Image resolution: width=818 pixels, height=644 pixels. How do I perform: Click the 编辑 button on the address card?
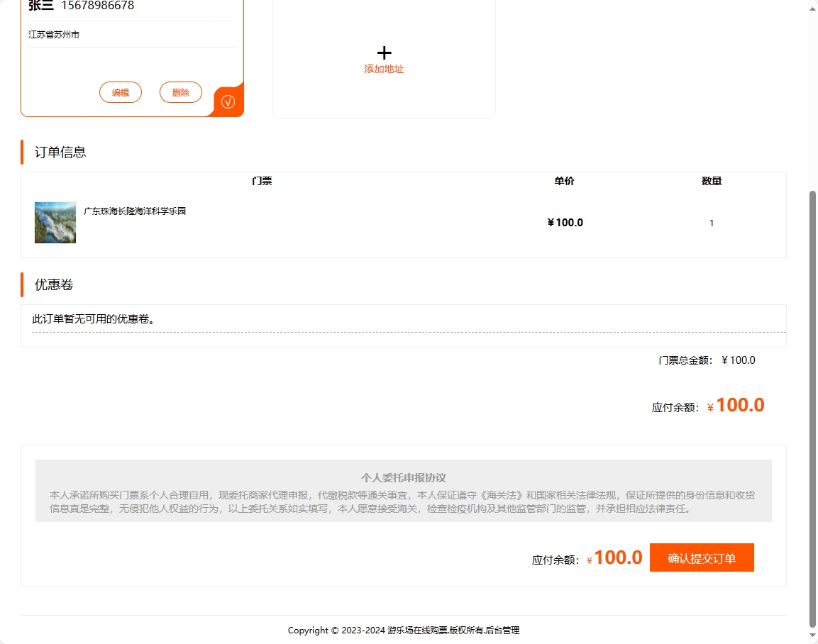point(120,92)
